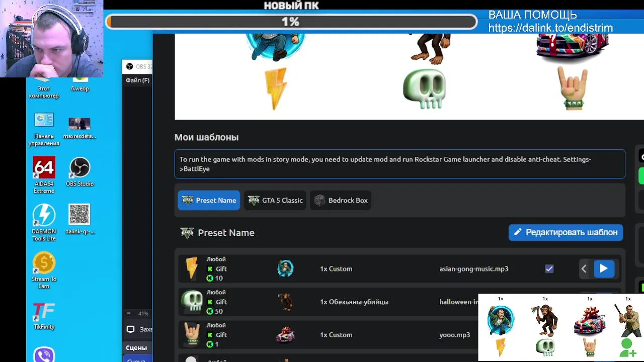Select the Preset Name tab

click(x=209, y=200)
